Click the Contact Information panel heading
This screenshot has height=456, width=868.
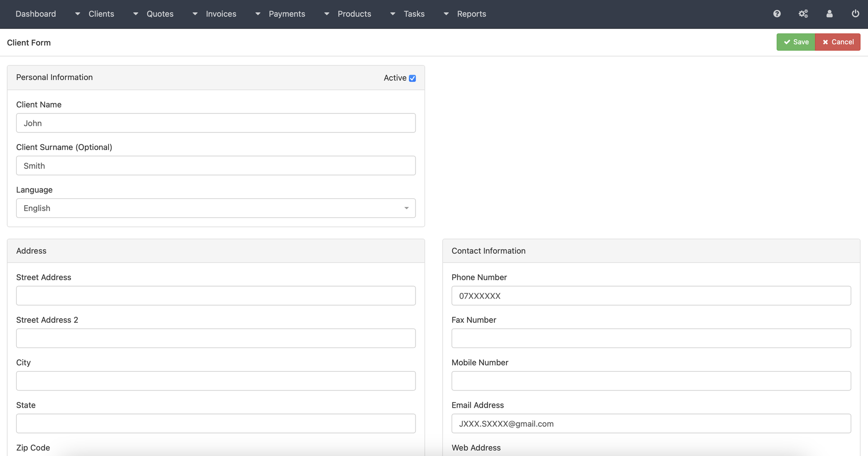[488, 251]
